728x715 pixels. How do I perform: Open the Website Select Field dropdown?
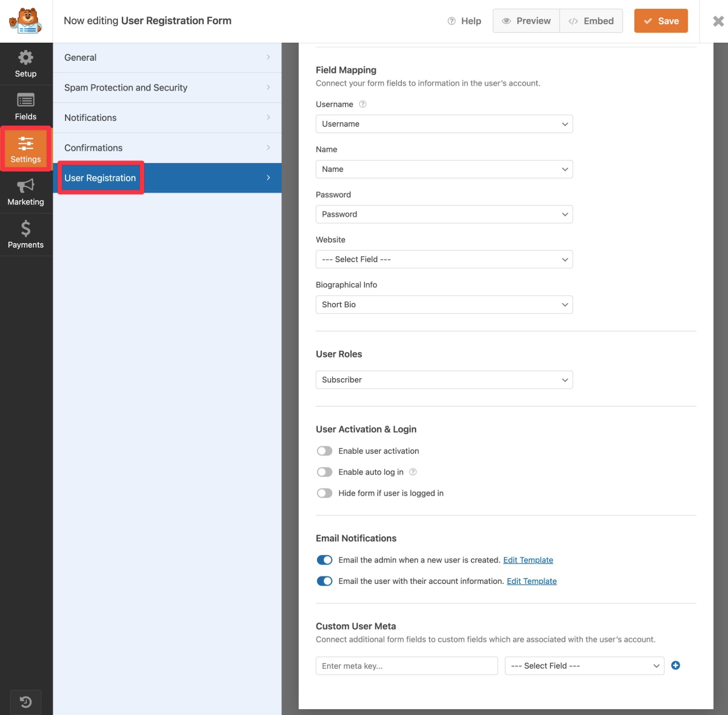coord(444,259)
